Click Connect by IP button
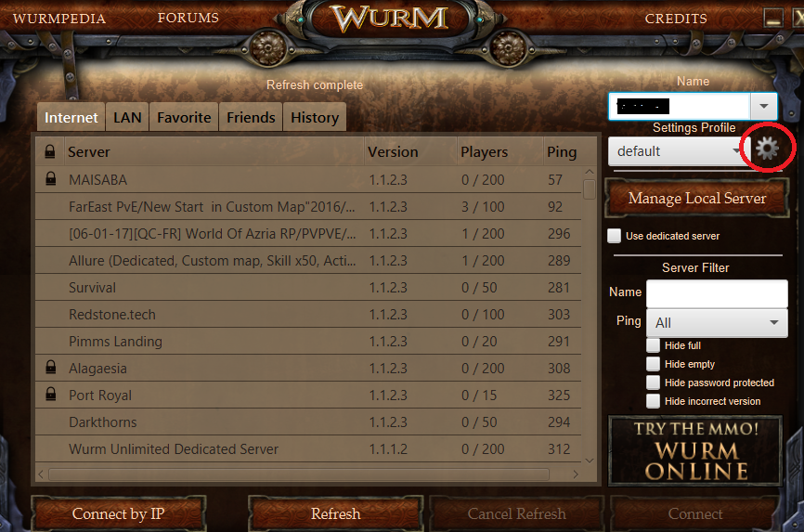Image resolution: width=804 pixels, height=532 pixels. (119, 513)
